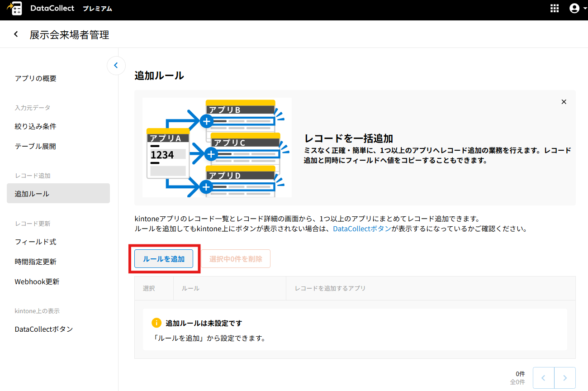This screenshot has width=588, height=391.
Task: Go back using the arrow beside 展示会来場者管理
Action: [x=16, y=34]
